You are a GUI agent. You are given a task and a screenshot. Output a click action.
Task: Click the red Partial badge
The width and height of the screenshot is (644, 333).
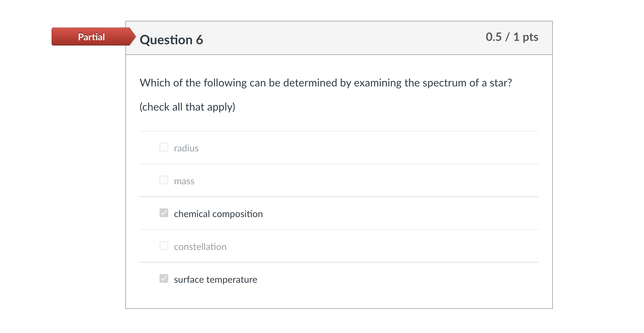coord(91,37)
